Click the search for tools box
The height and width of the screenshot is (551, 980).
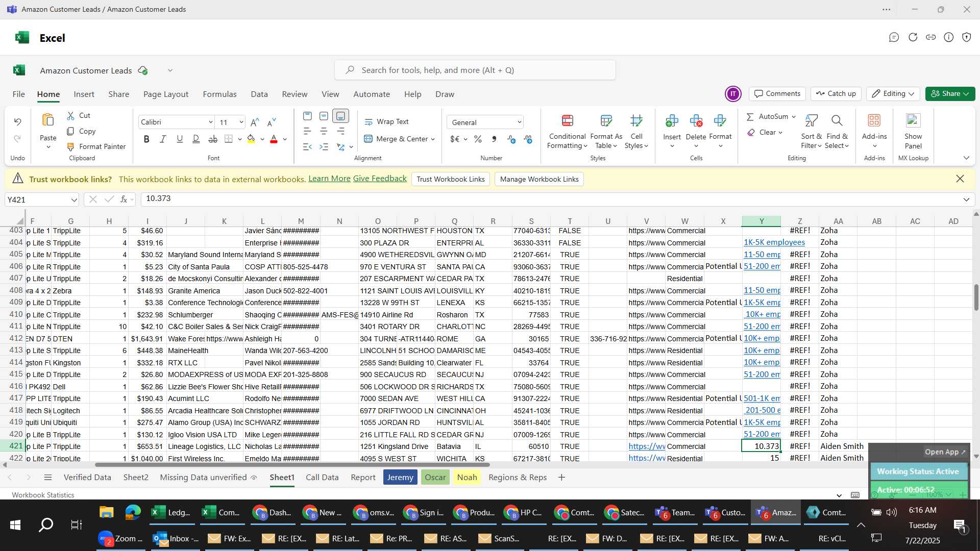click(475, 70)
